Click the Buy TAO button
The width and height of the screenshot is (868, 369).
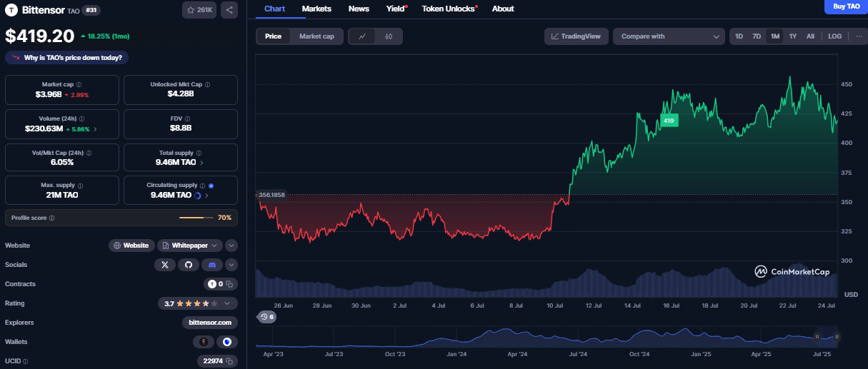click(846, 6)
